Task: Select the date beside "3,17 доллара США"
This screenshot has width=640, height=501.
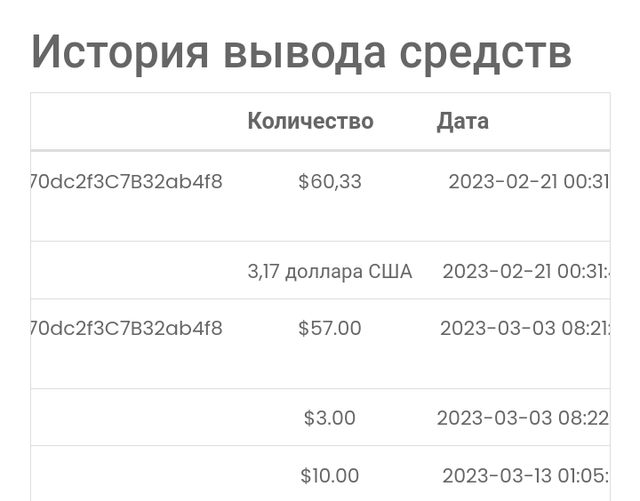Action: 525,271
